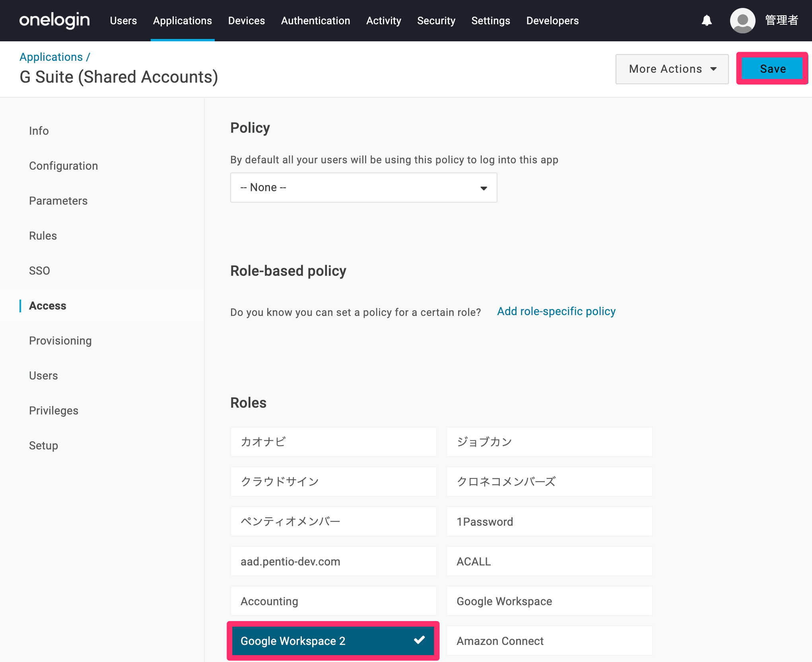Toggle the カオナビ role

click(333, 442)
